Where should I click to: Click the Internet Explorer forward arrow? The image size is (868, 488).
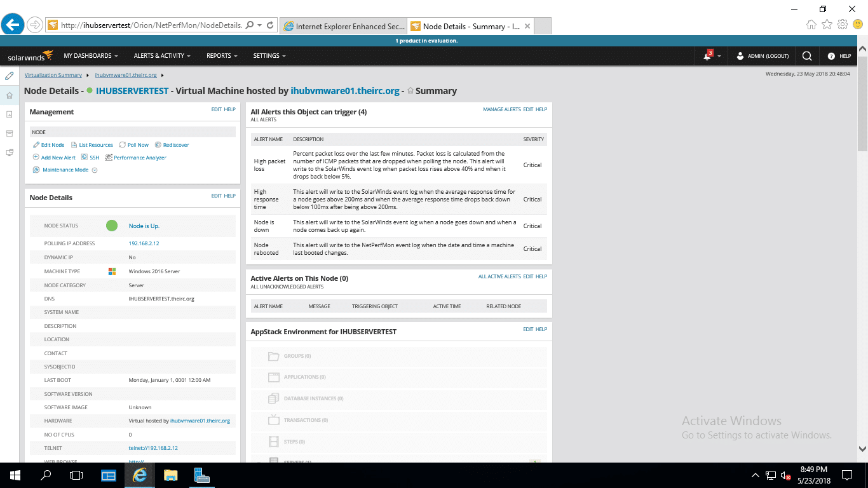coord(35,25)
